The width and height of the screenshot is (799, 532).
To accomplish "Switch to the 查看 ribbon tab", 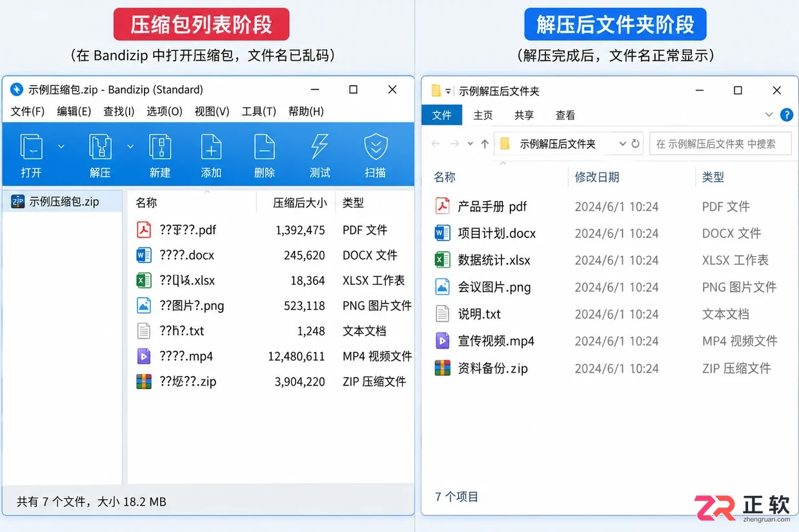I will (x=565, y=115).
